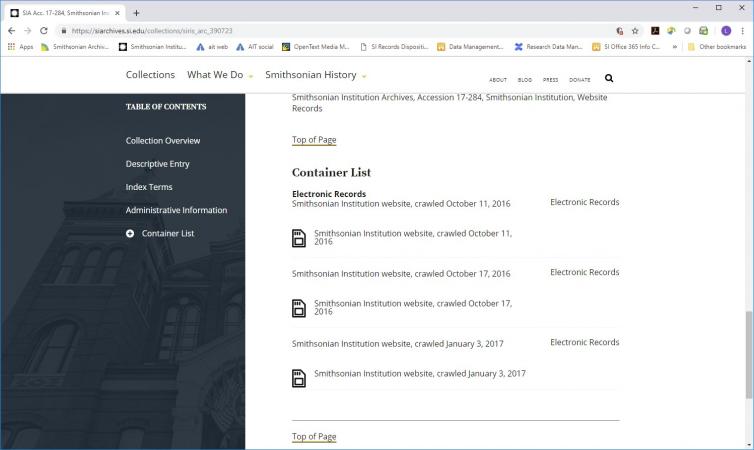The image size is (754, 450).
Task: Click the browser back arrow
Action: pos(12,31)
